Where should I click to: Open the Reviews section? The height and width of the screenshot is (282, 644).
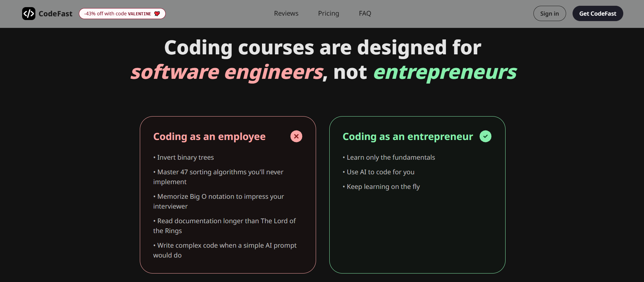point(286,13)
